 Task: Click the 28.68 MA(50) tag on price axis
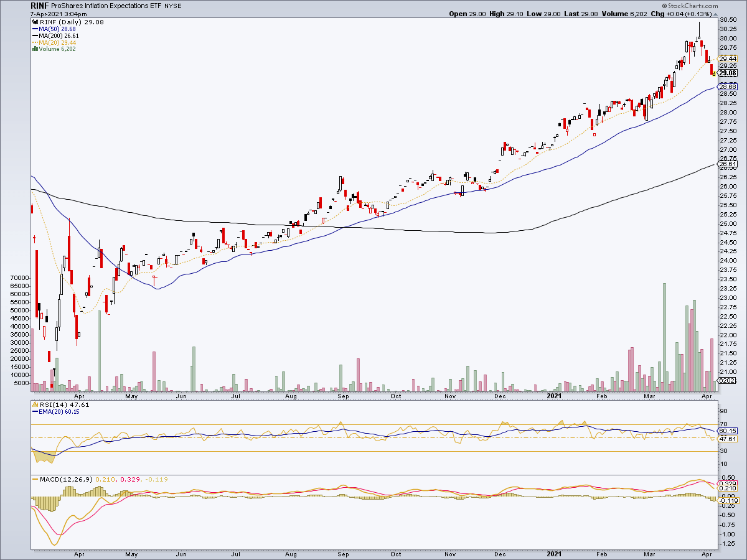pyautogui.click(x=728, y=86)
